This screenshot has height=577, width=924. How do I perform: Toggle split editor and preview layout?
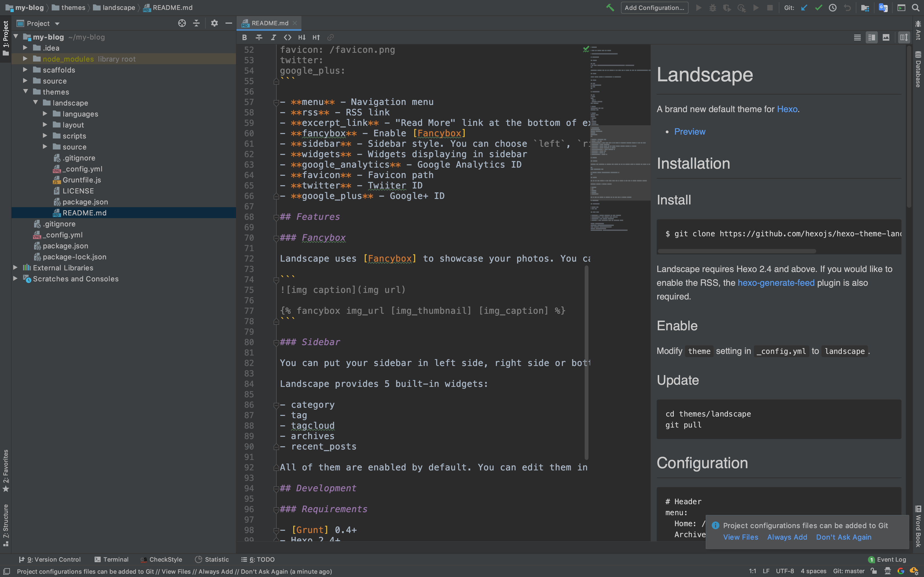pyautogui.click(x=872, y=37)
